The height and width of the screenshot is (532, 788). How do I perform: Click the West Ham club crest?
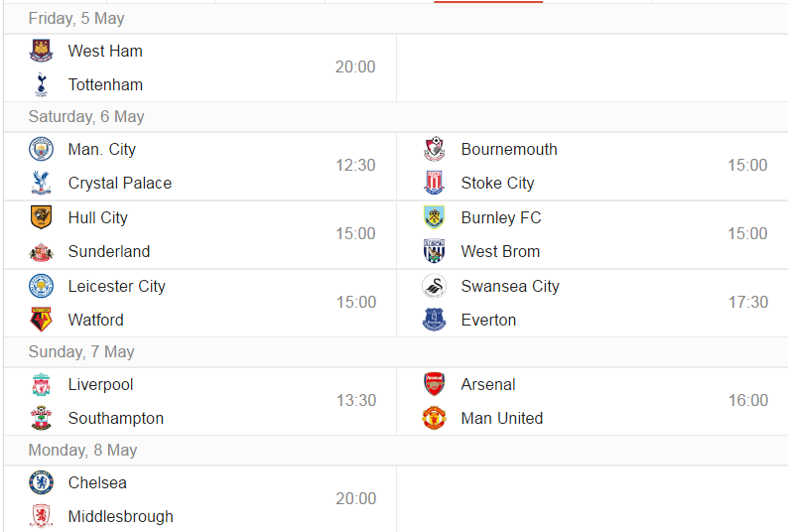coord(42,51)
